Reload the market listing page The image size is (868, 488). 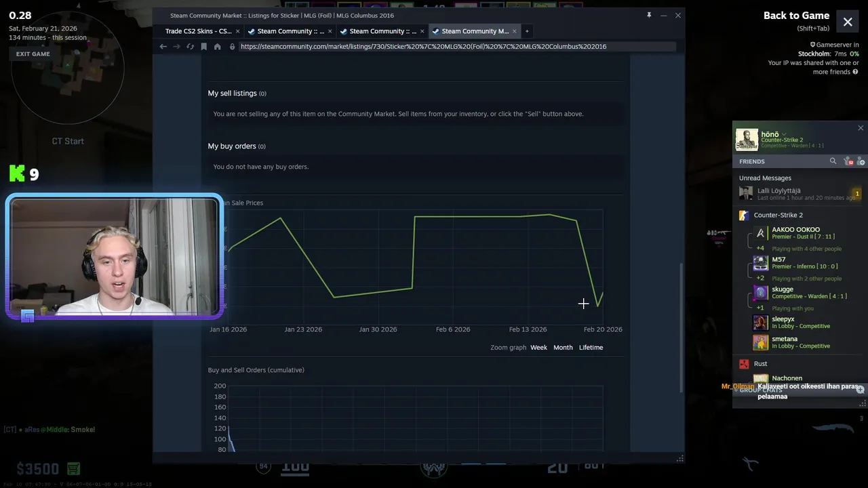click(x=190, y=47)
